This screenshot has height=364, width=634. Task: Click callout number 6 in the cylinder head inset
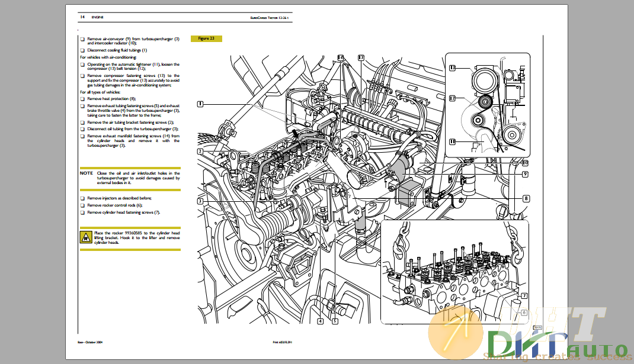[524, 313]
